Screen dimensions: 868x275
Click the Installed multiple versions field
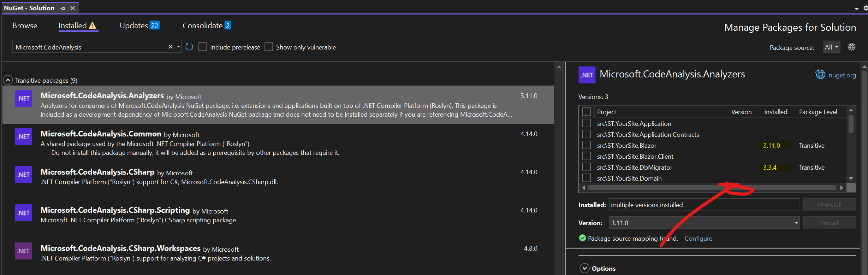pyautogui.click(x=704, y=205)
